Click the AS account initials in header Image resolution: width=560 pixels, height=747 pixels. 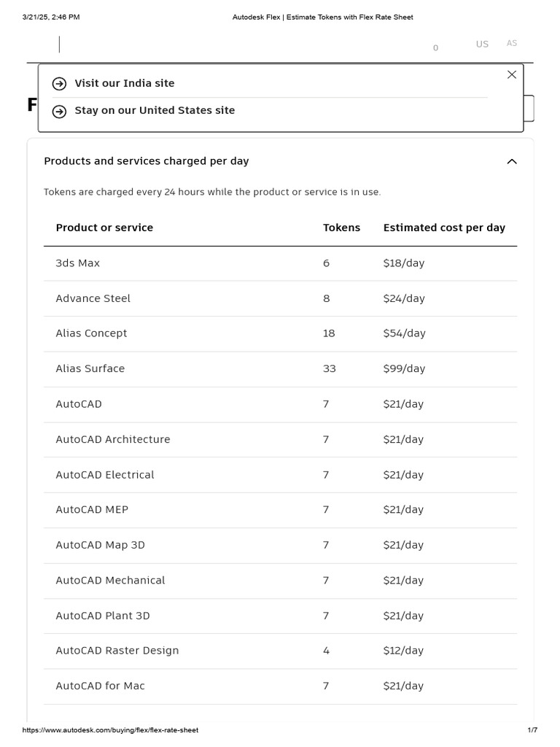click(512, 43)
